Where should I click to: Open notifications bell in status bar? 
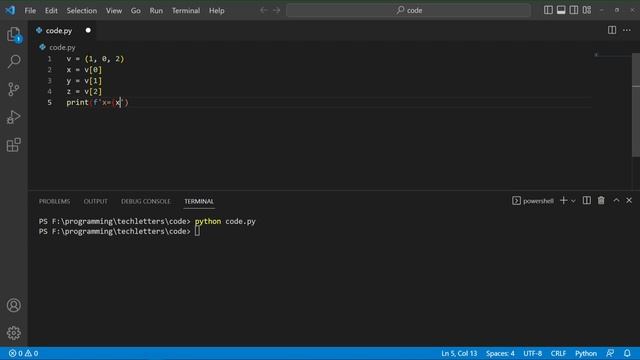627,353
